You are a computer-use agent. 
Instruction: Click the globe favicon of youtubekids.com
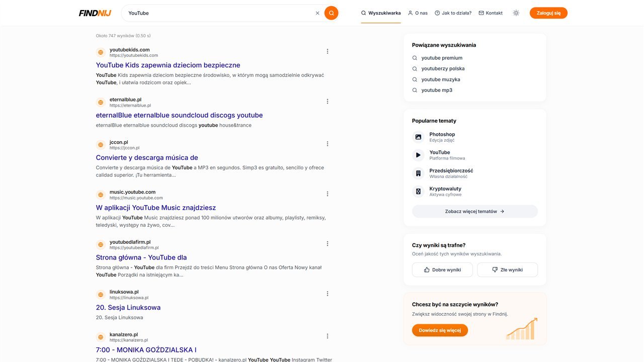(101, 52)
